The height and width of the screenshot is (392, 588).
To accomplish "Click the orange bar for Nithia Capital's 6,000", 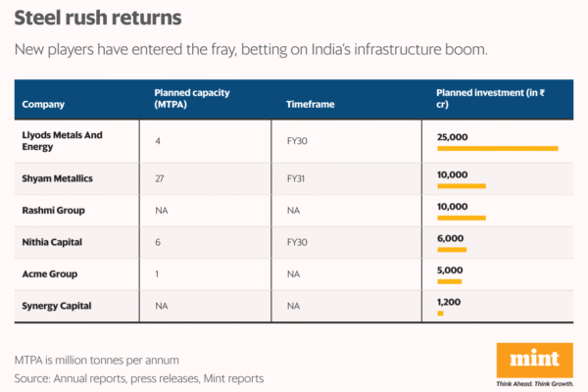I will tap(451, 249).
